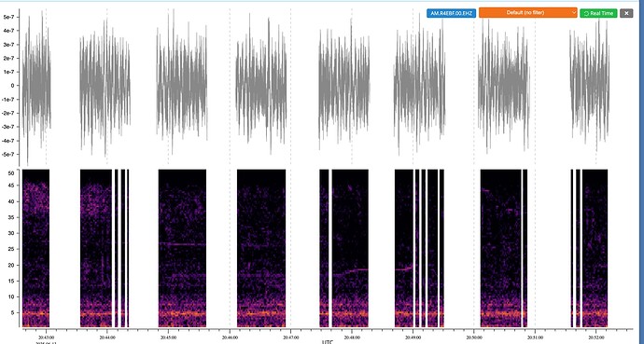644x344 pixels.
Task: Click the 25 frequency axis label on the spectrogram
Action: (x=11, y=249)
